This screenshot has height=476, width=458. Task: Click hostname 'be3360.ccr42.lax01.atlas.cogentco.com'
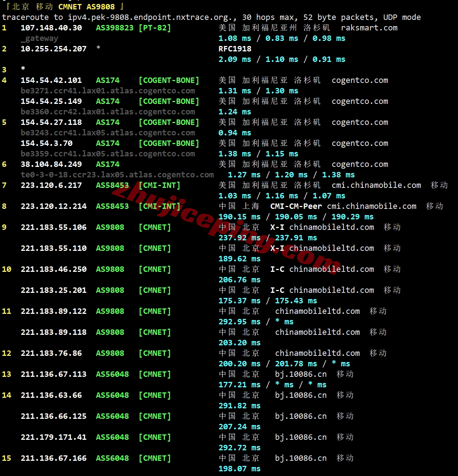(108, 112)
